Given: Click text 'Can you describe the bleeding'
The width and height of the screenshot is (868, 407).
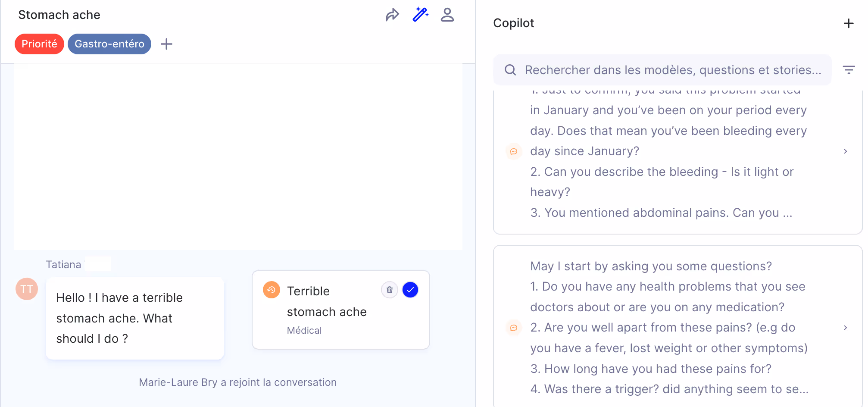Looking at the screenshot, I should point(631,172).
